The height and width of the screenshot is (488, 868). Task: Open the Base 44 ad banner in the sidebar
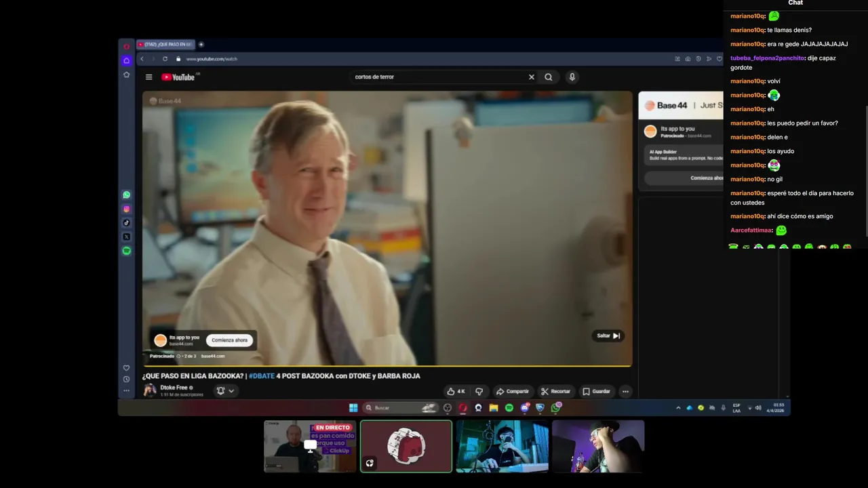(x=681, y=106)
